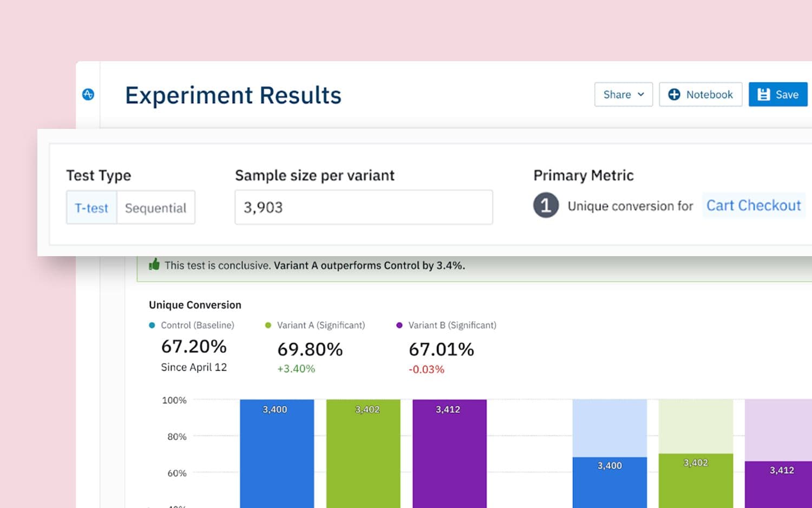Edit the sample size per variant field
The image size is (812, 508).
363,207
